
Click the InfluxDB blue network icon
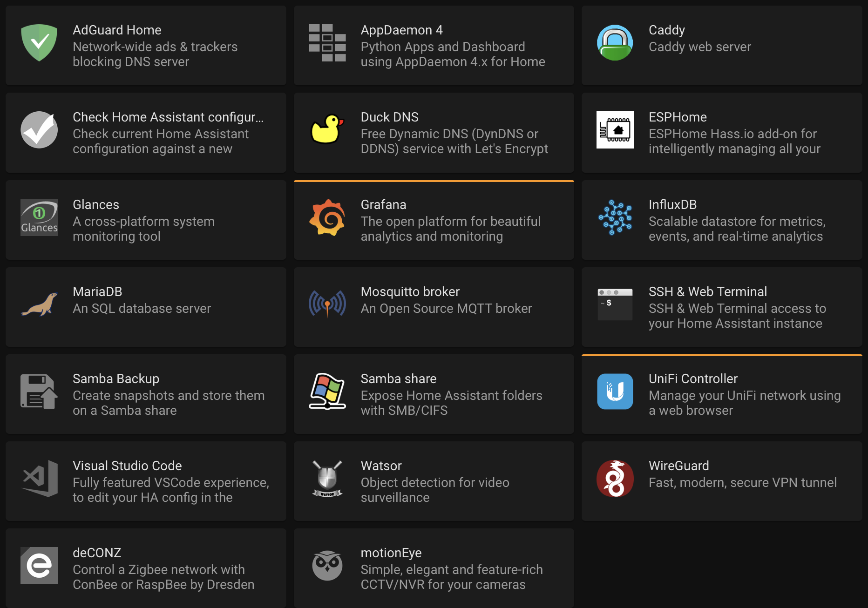[615, 217]
